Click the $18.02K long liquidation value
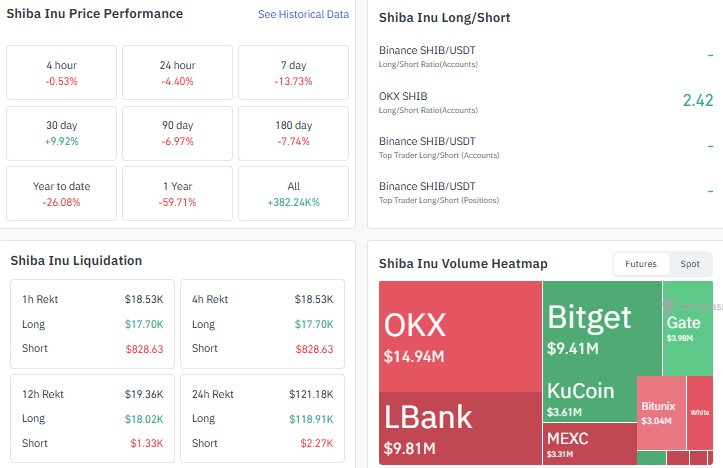The height and width of the screenshot is (468, 723). pos(144,419)
